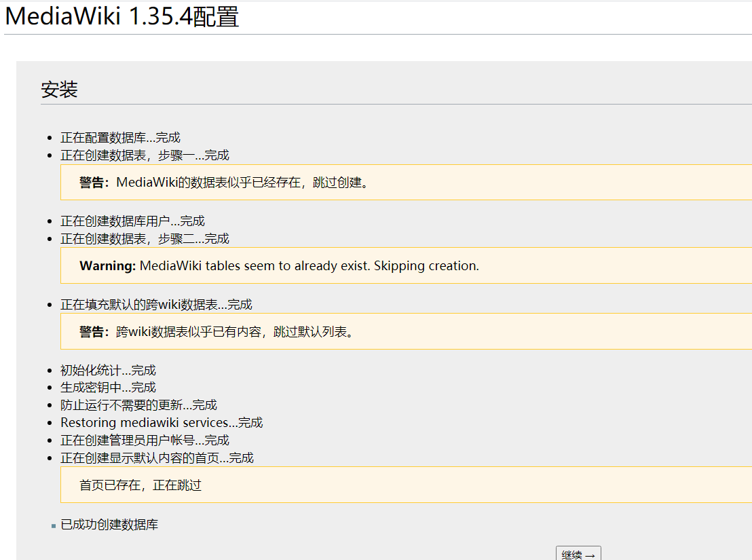Select the MediaWiki 1.35.4配置 page title
The image size is (752, 560).
point(121,15)
